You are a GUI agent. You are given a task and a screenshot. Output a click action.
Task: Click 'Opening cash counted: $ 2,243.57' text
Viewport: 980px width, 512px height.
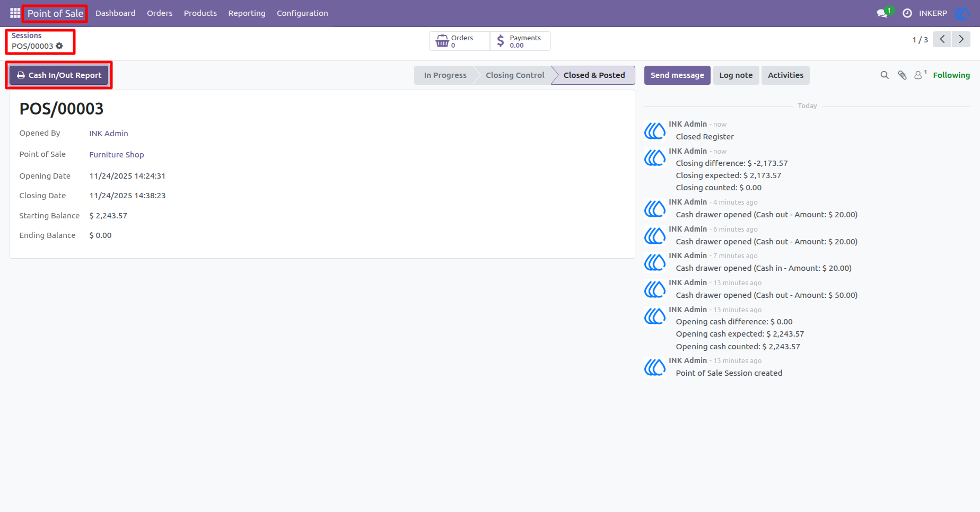click(x=738, y=347)
